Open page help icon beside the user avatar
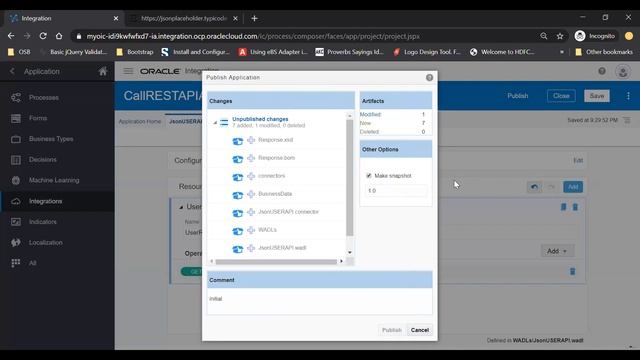Screen dimensions: 640x360 coord(602,71)
